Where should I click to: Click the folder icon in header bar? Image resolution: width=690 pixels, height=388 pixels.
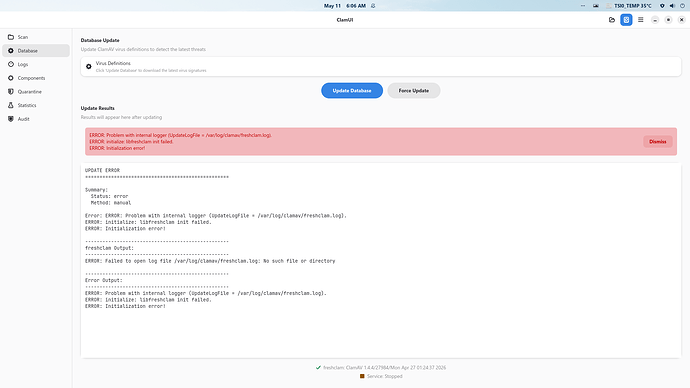pos(612,20)
